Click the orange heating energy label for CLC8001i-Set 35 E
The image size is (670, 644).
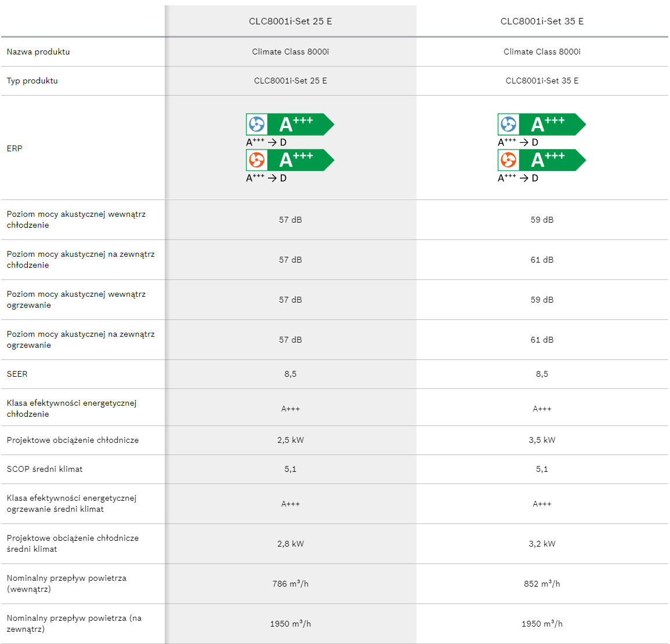point(542,160)
